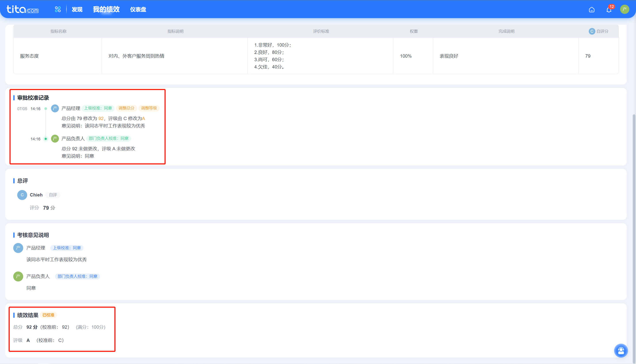Open notifications bell with 12 badge
This screenshot has height=364, width=636.
click(x=609, y=10)
